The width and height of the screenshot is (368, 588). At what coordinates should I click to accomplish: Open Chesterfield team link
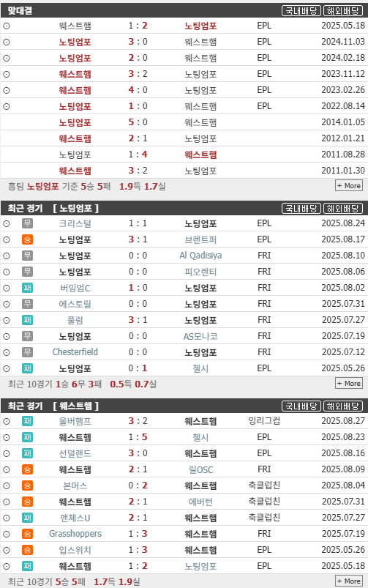pos(75,352)
